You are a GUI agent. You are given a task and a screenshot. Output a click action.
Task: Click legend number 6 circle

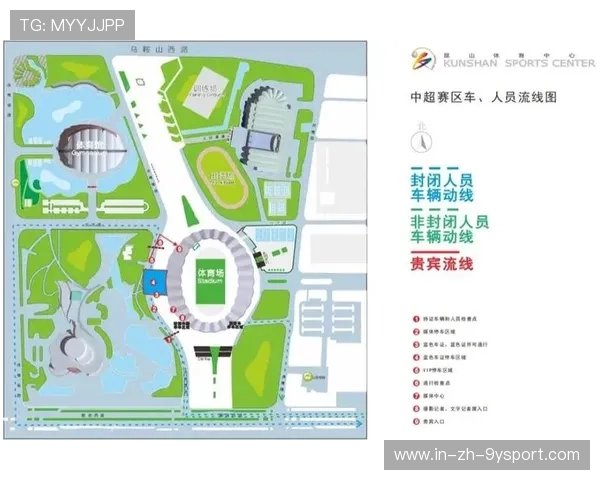coord(416,383)
